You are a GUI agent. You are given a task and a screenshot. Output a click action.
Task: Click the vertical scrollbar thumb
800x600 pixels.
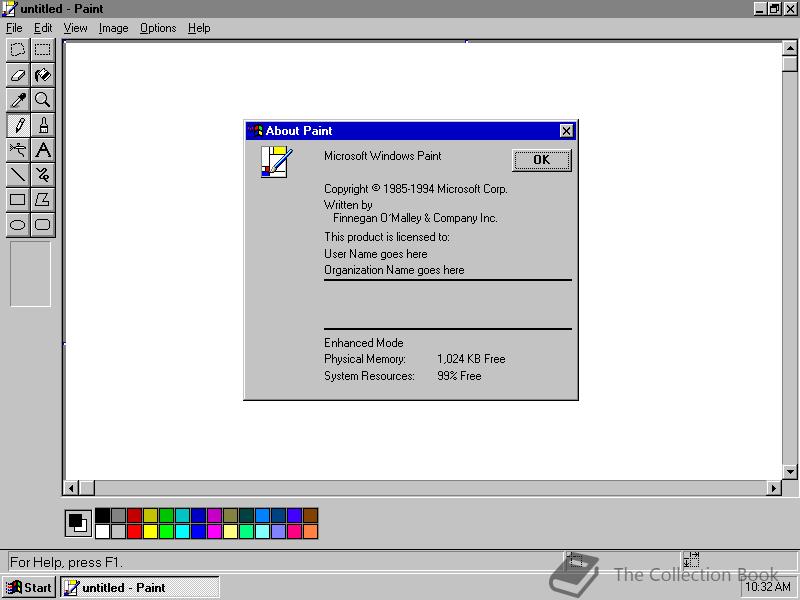(x=790, y=64)
